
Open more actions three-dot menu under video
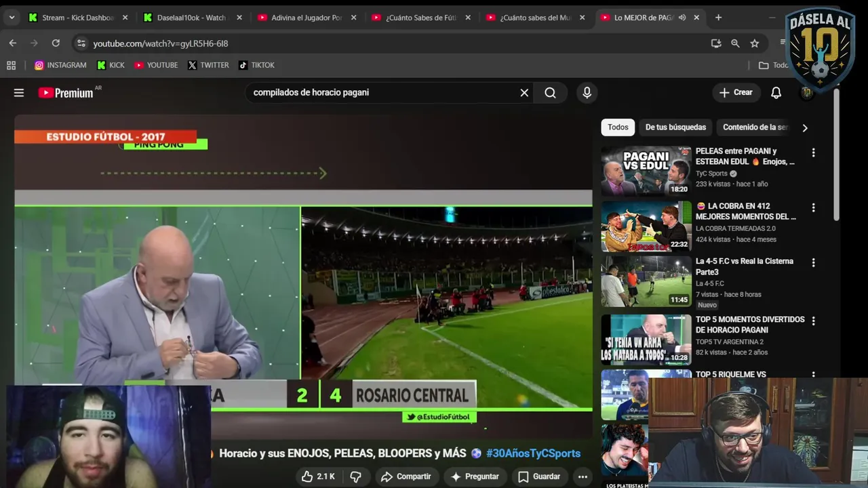(x=583, y=476)
